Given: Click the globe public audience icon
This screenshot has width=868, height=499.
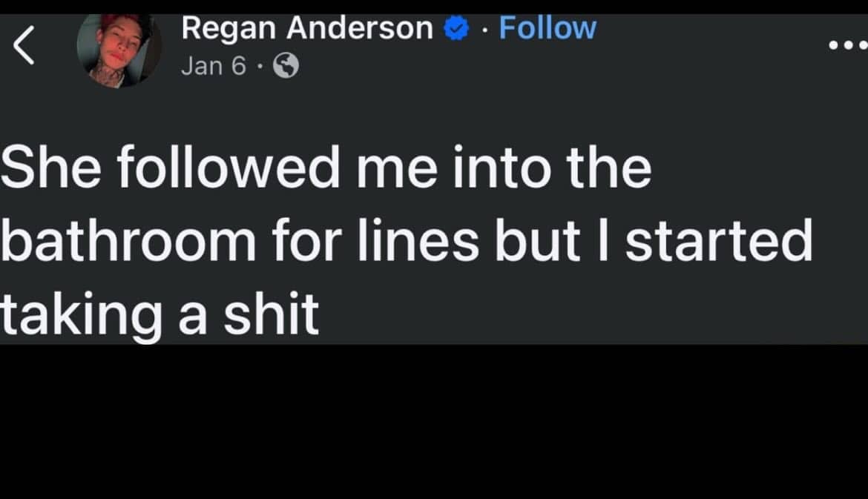Looking at the screenshot, I should (286, 67).
